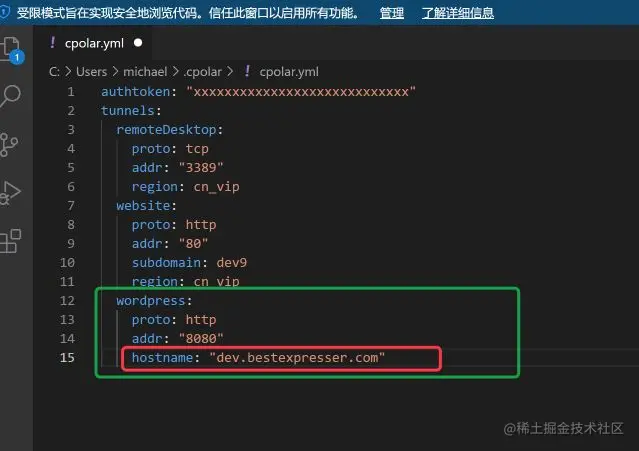639x451 pixels.
Task: Open the Source Control branch icon
Action: (8, 145)
